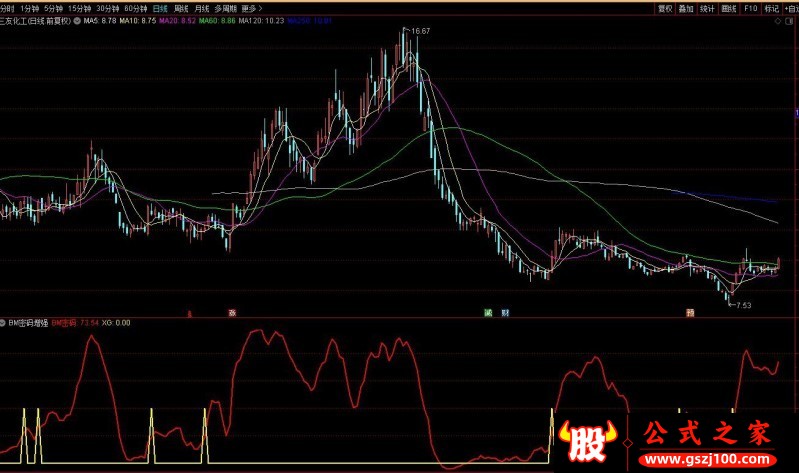Click the 7.53 low price marker
The width and height of the screenshot is (799, 473).
(741, 305)
